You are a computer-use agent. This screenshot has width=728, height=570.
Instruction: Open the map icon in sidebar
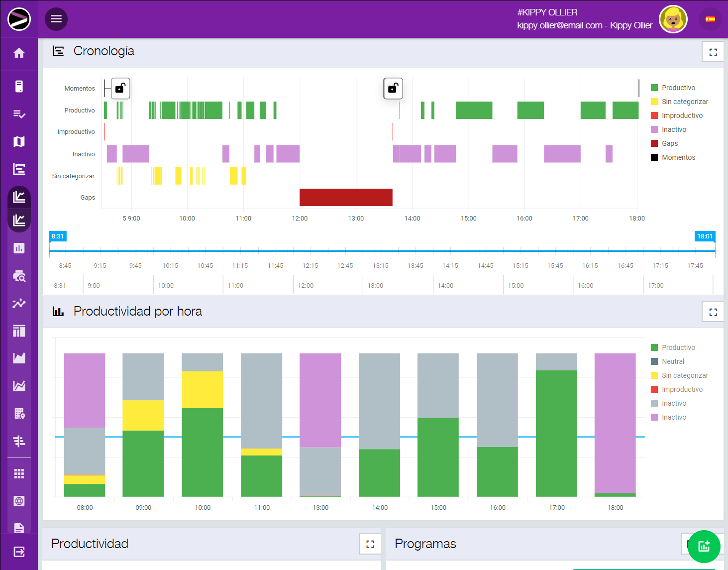[x=19, y=142]
